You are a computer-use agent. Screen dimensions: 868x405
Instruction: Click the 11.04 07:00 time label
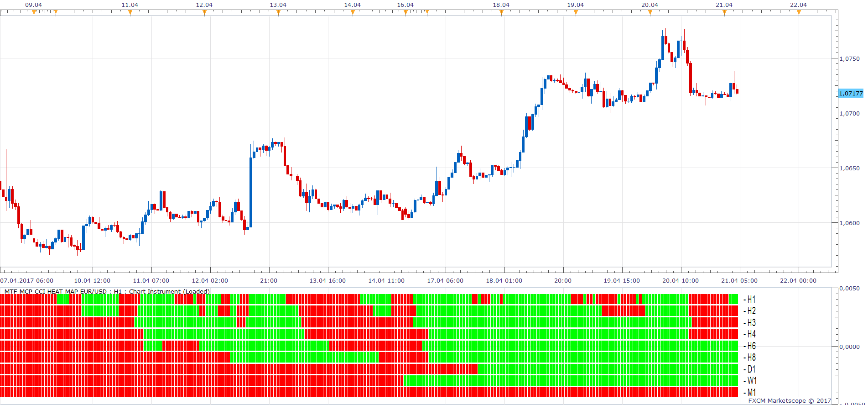pos(151,280)
